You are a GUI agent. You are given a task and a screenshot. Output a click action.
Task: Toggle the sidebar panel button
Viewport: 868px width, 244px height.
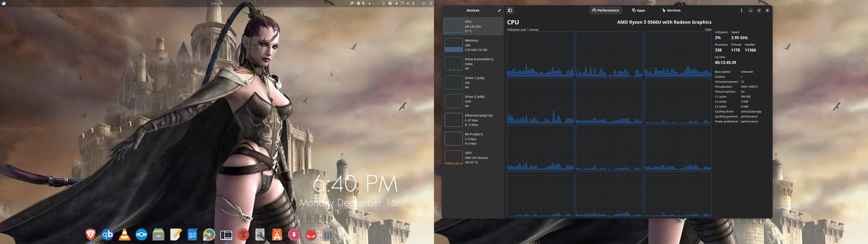coord(510,10)
